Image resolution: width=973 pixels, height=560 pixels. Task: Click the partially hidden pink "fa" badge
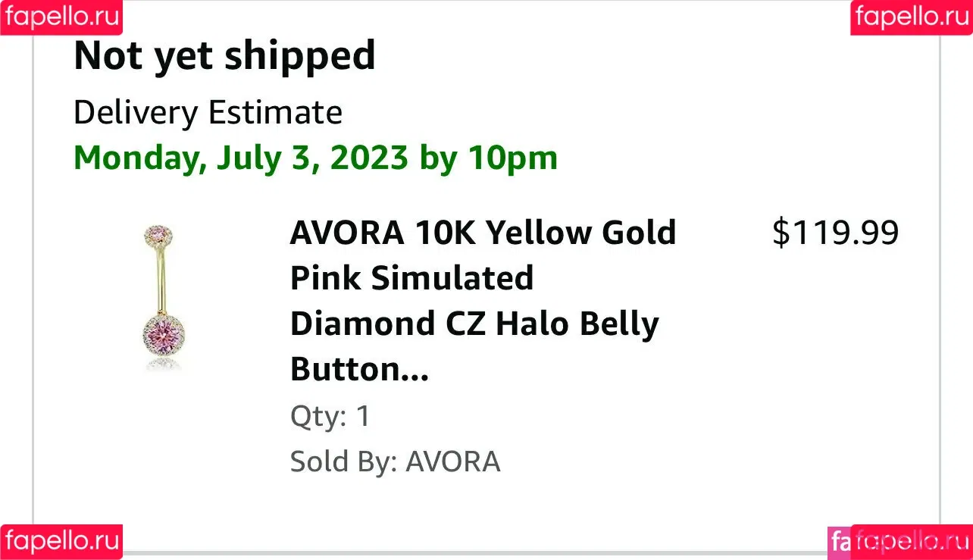tap(839, 541)
